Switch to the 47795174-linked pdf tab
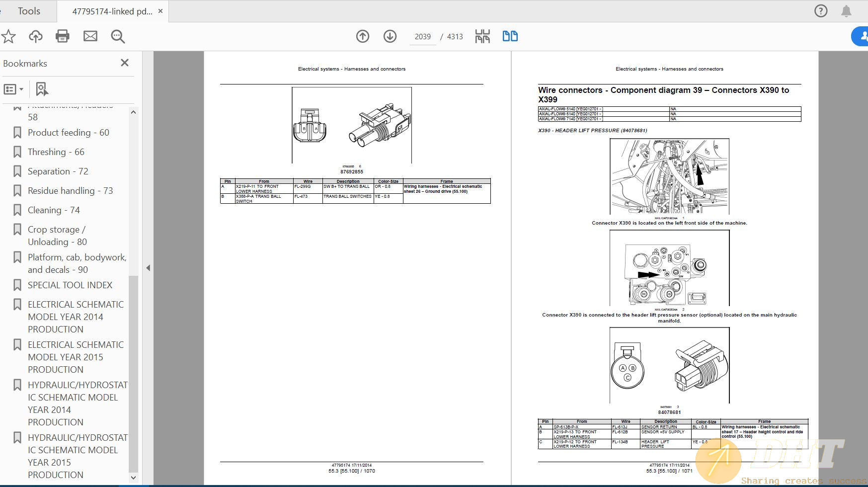Image resolution: width=868 pixels, height=487 pixels. click(x=112, y=11)
